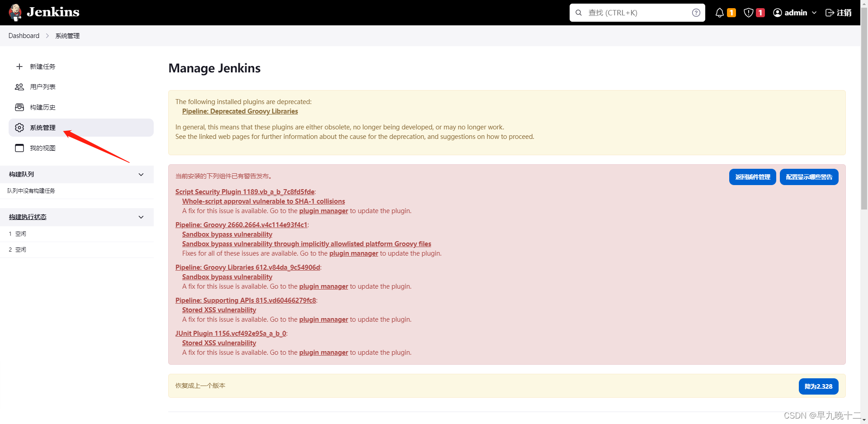868x424 pixels.
Task: Open Whole-script approval SHA-1 collisions link
Action: [264, 201]
